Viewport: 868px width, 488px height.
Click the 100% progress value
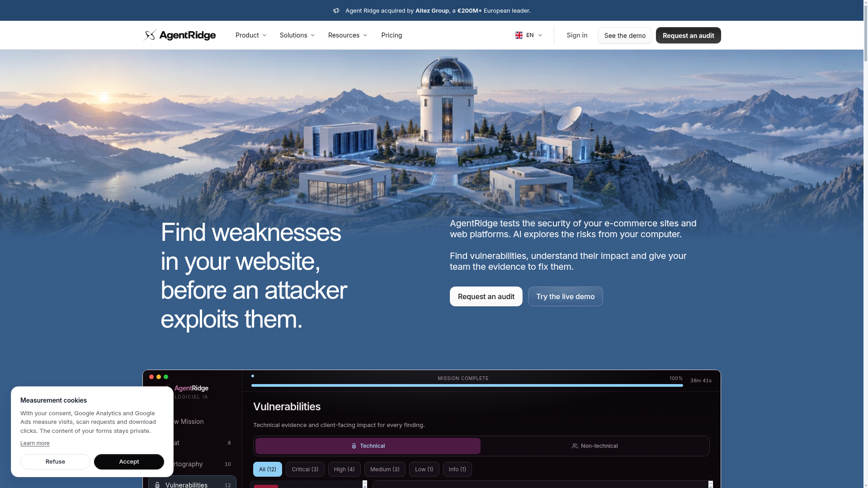[676, 378]
